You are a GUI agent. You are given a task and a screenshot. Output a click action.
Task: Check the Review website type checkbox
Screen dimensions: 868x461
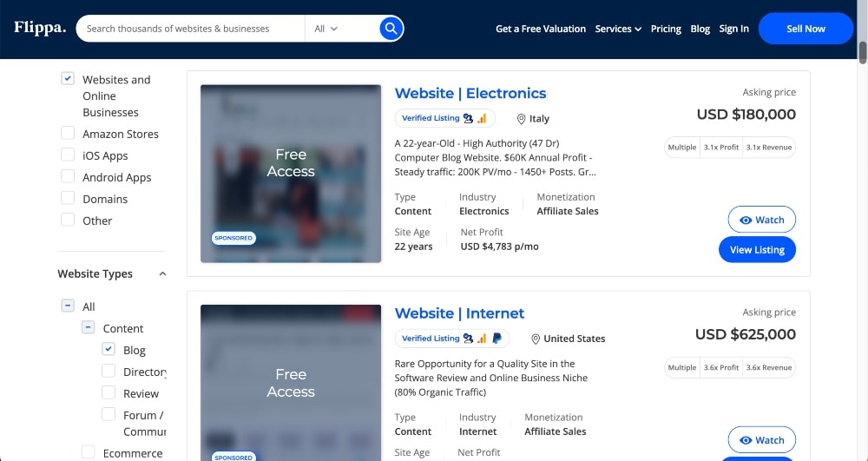click(108, 392)
